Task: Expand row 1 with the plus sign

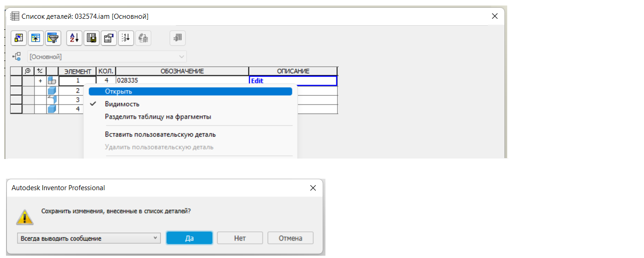Action: [x=40, y=81]
